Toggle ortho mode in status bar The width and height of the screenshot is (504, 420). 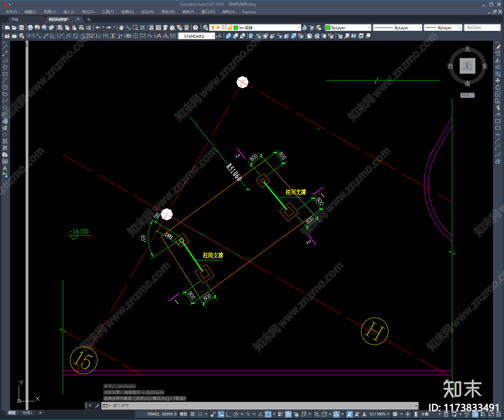click(x=228, y=414)
